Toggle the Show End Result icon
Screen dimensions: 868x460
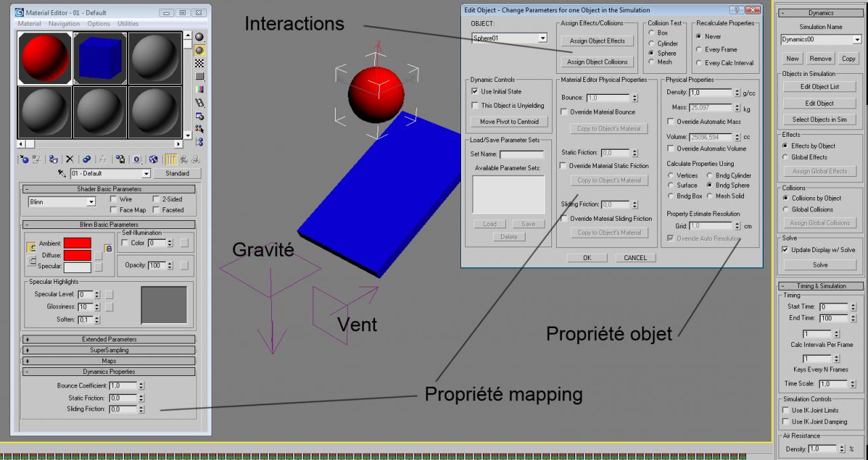(171, 159)
